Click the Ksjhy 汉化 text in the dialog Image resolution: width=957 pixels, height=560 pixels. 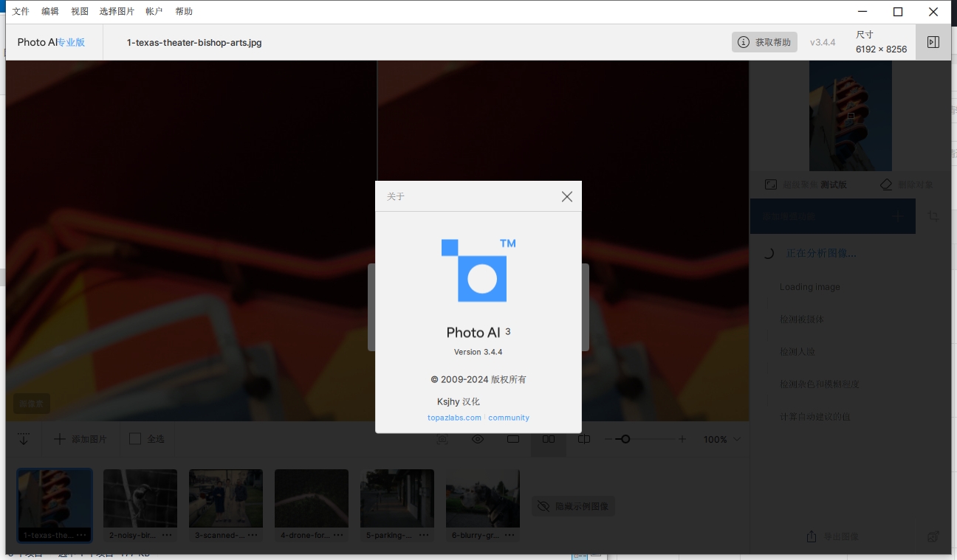[x=459, y=401]
